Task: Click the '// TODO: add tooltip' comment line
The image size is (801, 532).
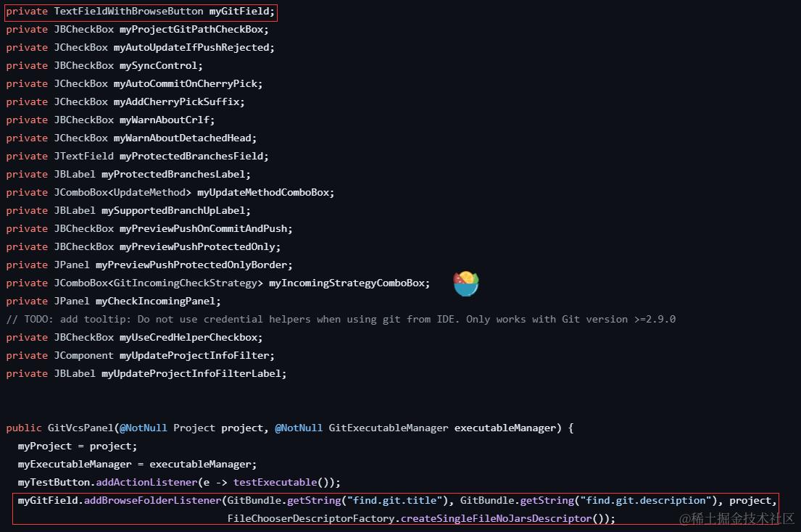Action: pos(341,320)
